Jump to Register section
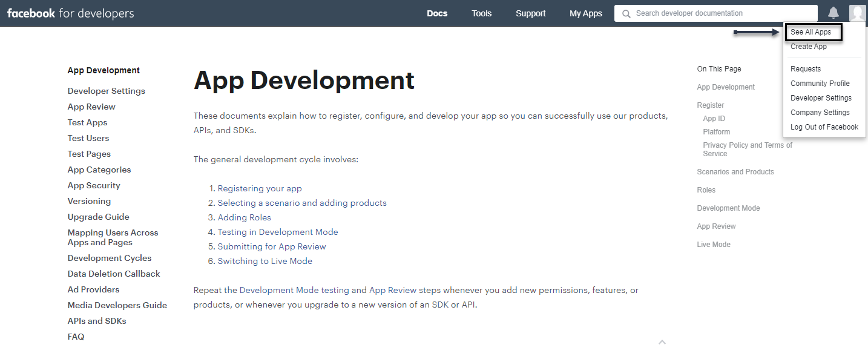The height and width of the screenshot is (356, 868). (x=711, y=105)
